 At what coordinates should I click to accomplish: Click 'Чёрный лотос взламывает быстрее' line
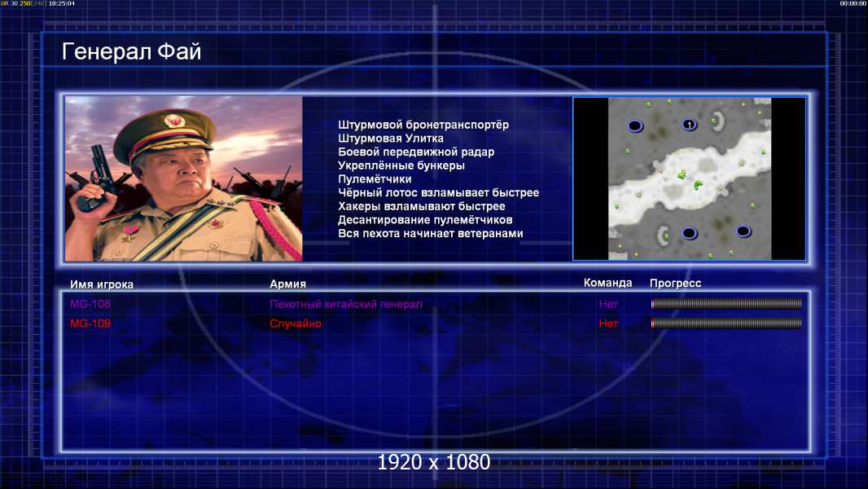click(x=438, y=192)
